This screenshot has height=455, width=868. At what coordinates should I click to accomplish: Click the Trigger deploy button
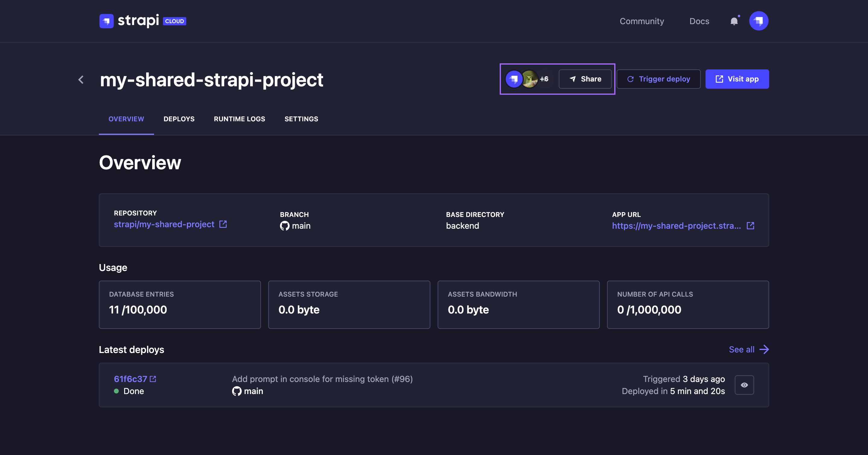pyautogui.click(x=659, y=79)
